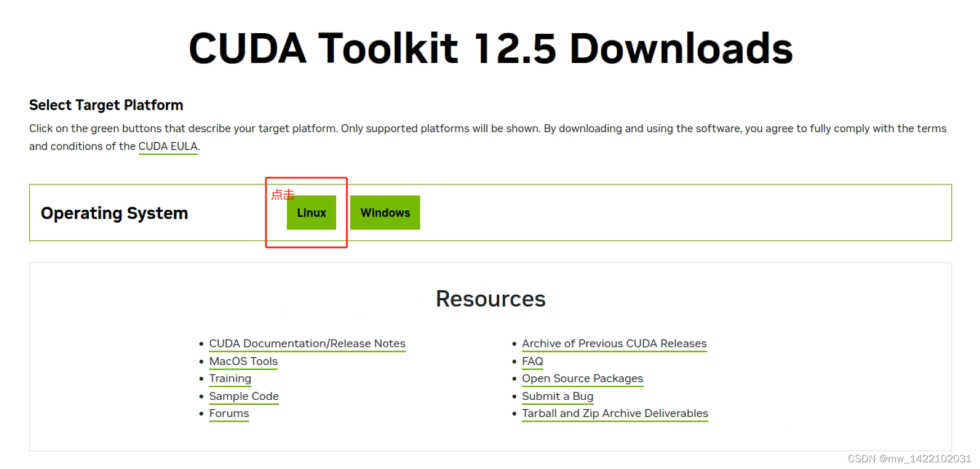The image size is (980, 469).
Task: Choose the Windows operating system button
Action: click(385, 213)
